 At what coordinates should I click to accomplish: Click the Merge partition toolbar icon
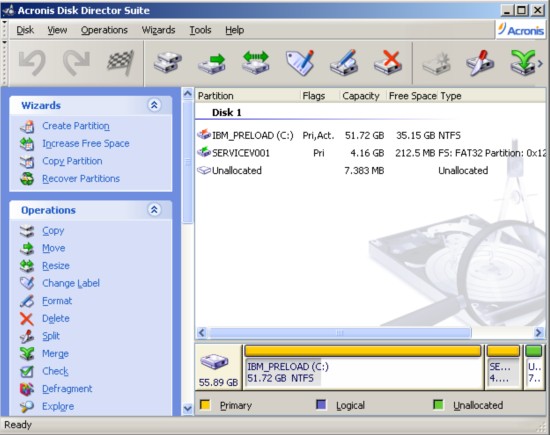[x=523, y=62]
